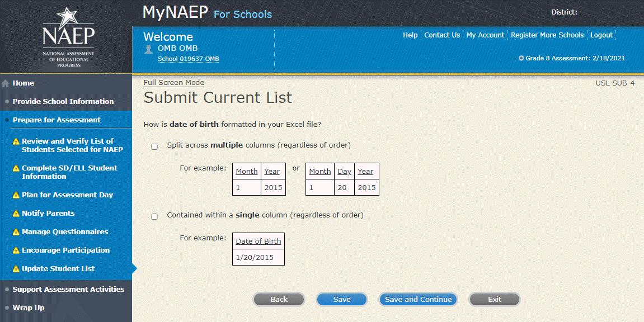
Task: Check the split across multiple columns option
Action: click(x=154, y=146)
